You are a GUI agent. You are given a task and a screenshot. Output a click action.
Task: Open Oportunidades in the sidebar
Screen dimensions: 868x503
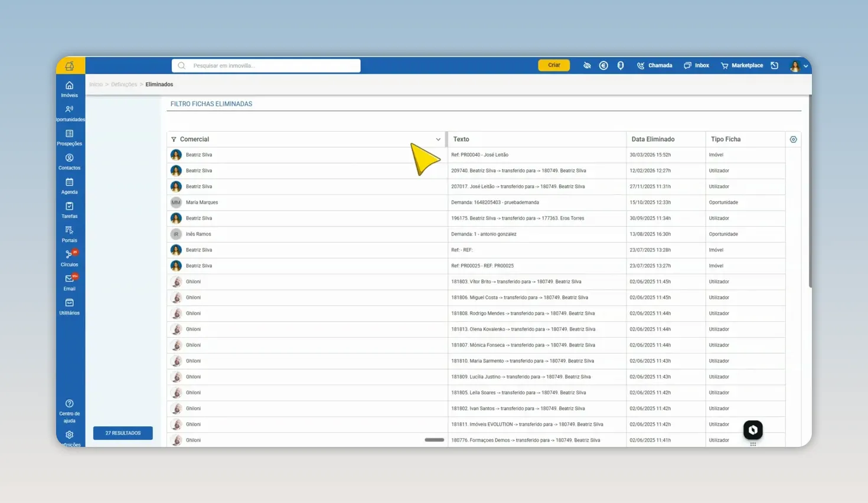(x=69, y=113)
